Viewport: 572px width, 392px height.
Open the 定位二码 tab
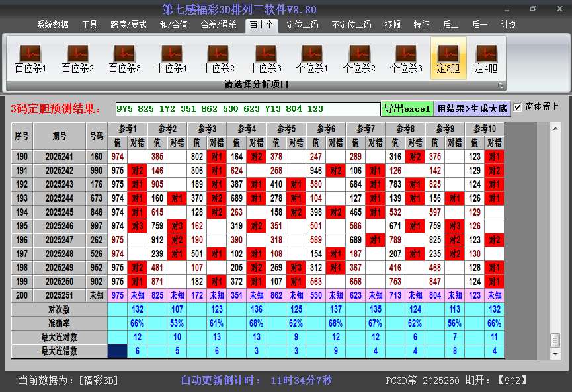coord(302,25)
